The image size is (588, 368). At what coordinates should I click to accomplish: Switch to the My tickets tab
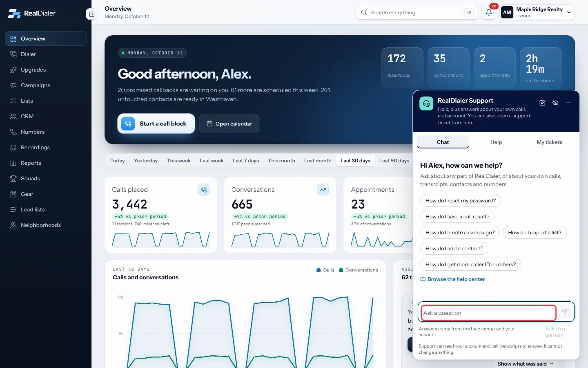pos(549,142)
